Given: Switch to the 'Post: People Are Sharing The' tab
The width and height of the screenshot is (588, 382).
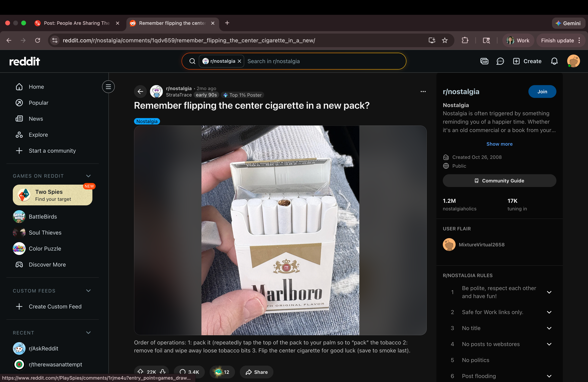Looking at the screenshot, I should coord(77,23).
